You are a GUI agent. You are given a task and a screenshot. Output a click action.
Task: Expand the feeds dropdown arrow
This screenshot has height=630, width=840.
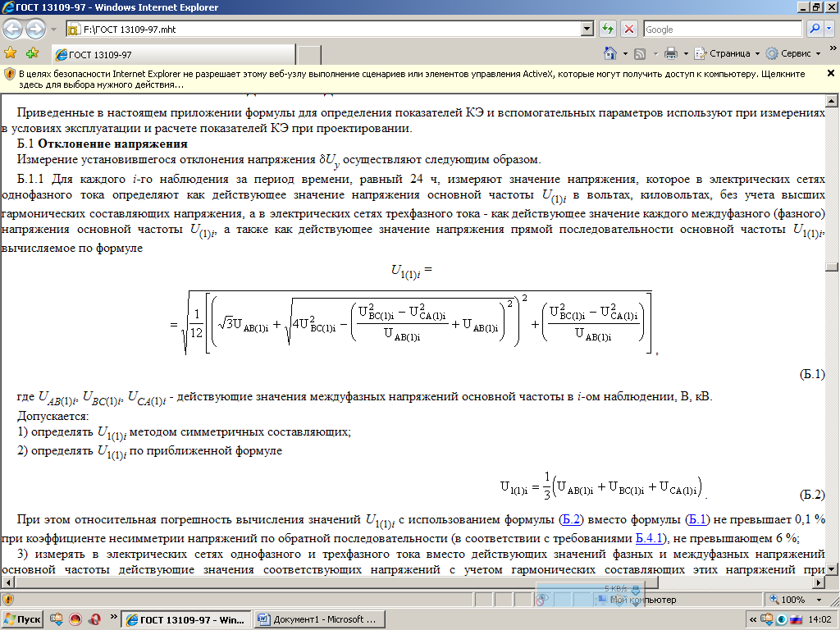pos(655,53)
